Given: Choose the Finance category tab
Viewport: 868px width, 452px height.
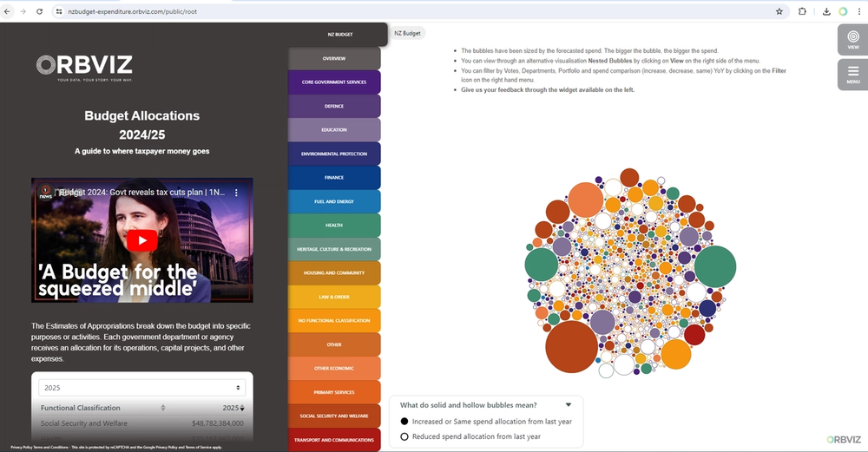Looking at the screenshot, I should [334, 178].
